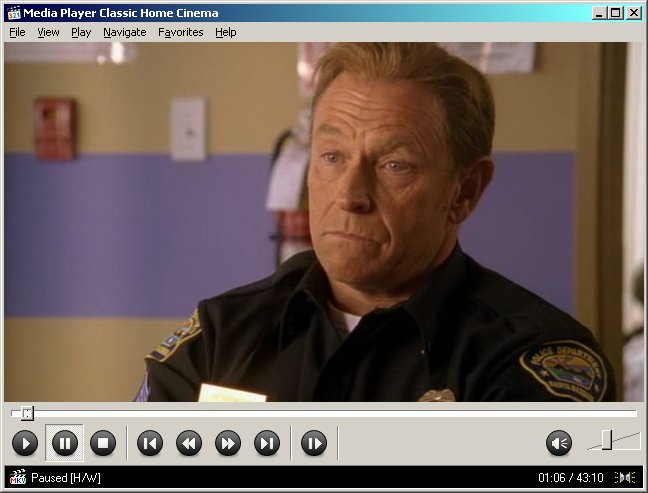The height and width of the screenshot is (493, 648).
Task: Click the 01:06 / 43:10 time display
Action: (571, 478)
